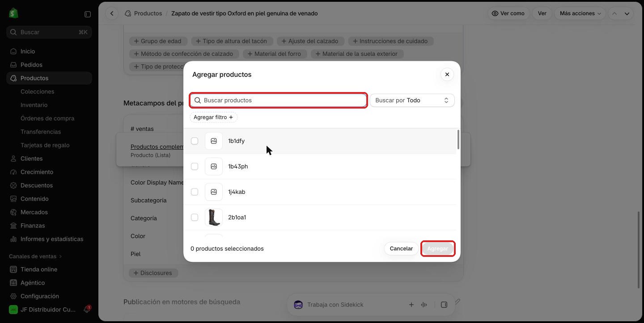644x323 pixels.
Task: Click the Ver button
Action: click(542, 13)
